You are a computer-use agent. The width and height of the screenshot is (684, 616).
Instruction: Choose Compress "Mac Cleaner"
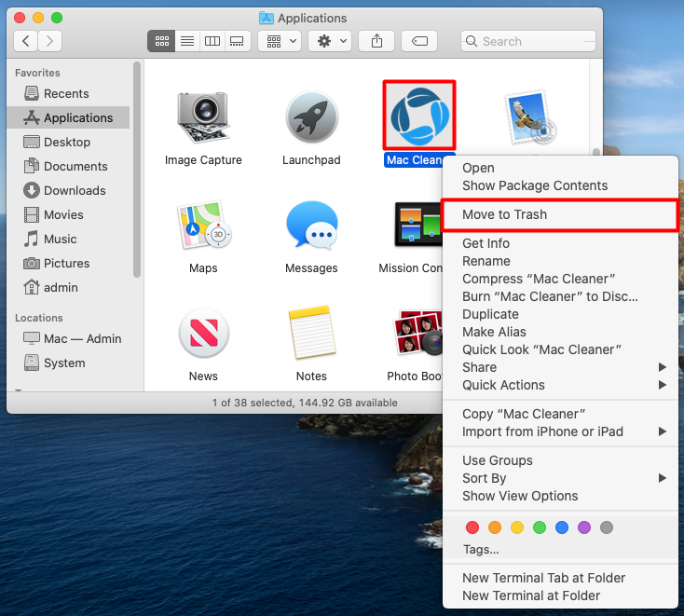pyautogui.click(x=560, y=279)
